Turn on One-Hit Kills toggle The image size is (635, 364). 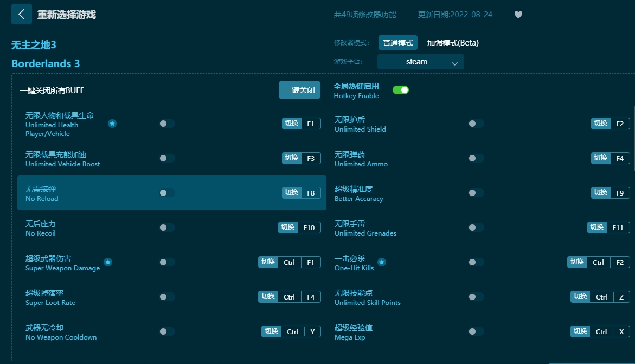(x=476, y=262)
